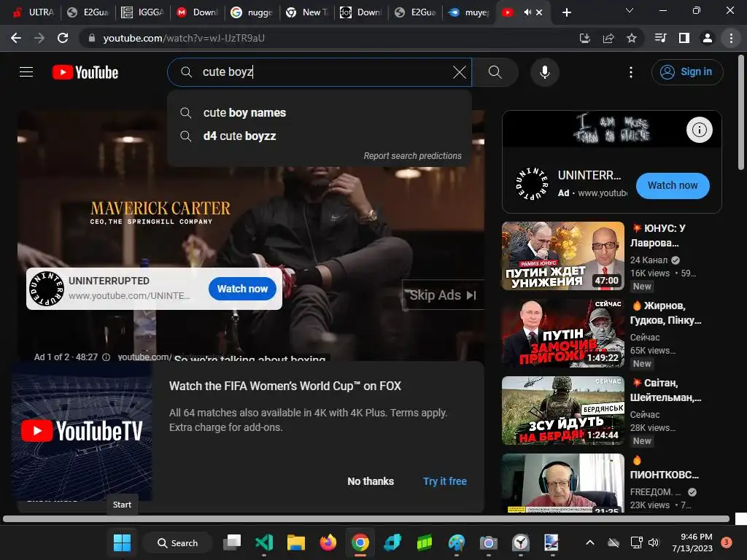Mute the playing YouTube tab
The image size is (747, 560).
click(x=527, y=12)
